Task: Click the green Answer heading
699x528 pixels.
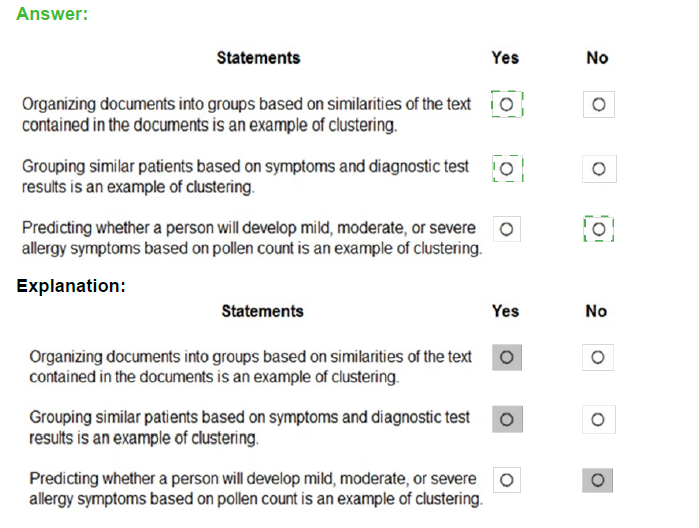Action: point(52,14)
